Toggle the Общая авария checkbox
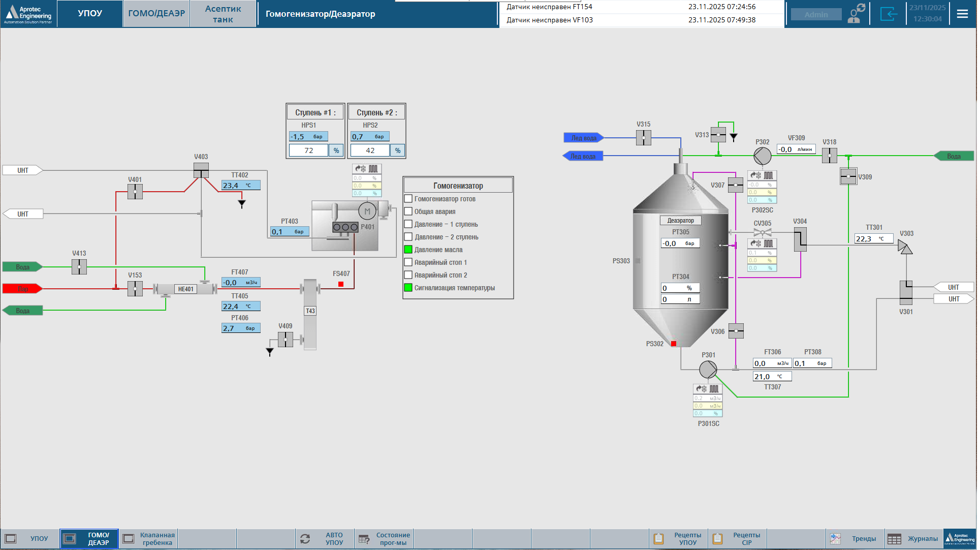The width and height of the screenshot is (980, 550). tap(408, 211)
